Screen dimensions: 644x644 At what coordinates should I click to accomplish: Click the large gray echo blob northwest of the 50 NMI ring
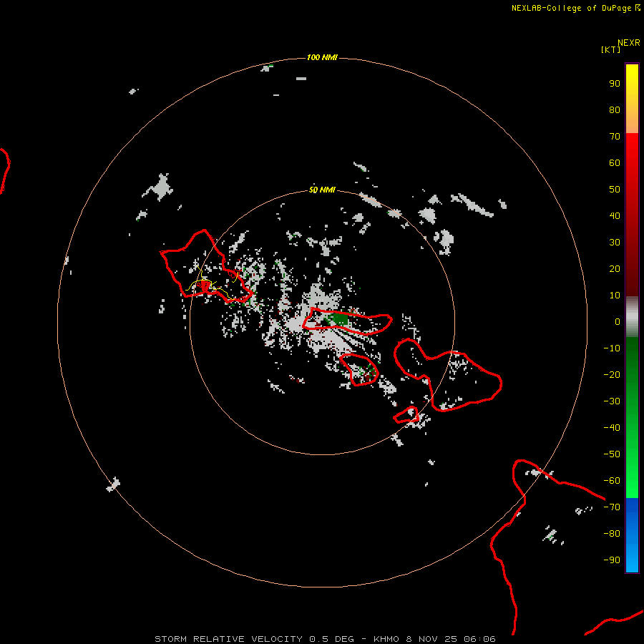point(160,187)
